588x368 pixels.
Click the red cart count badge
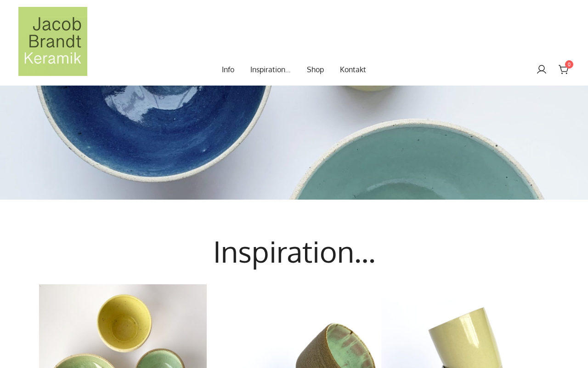pyautogui.click(x=569, y=64)
